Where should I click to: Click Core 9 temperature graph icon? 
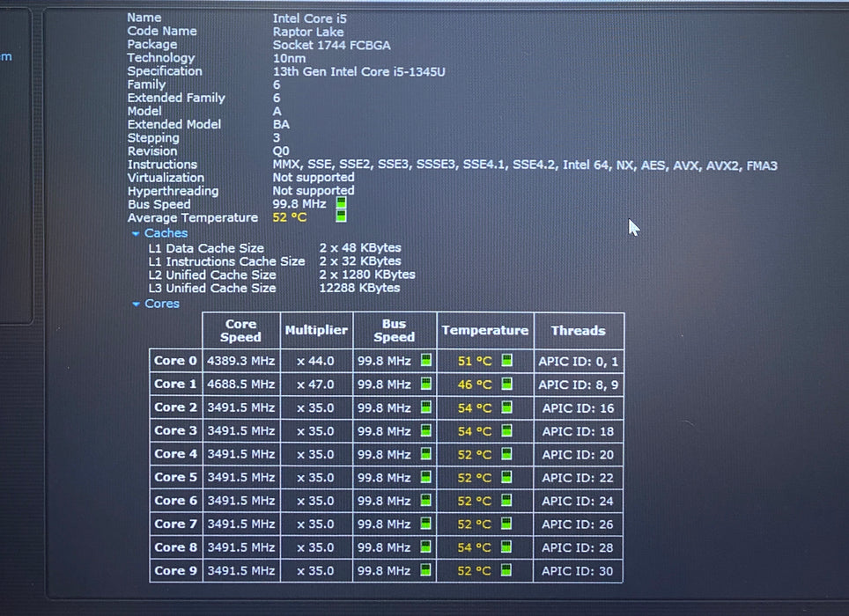tap(506, 570)
